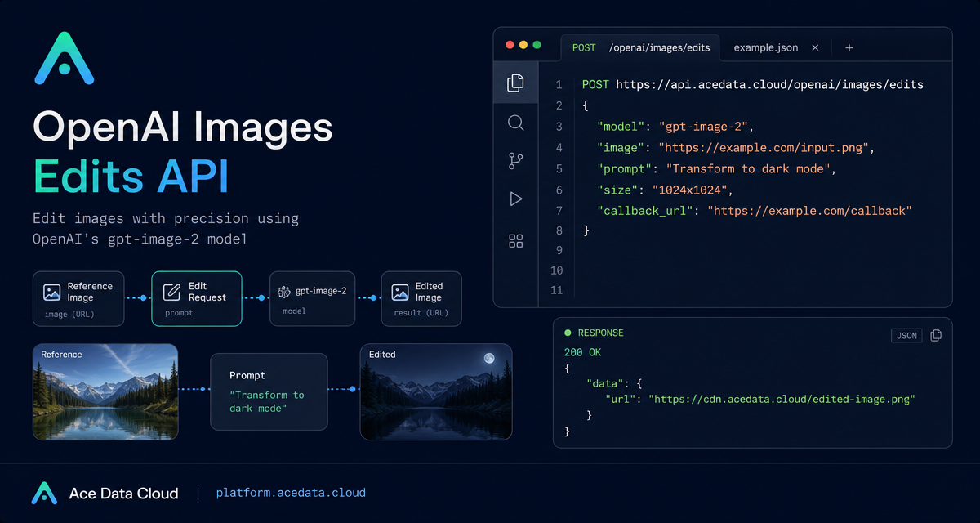Click the RESPONSE label
Screen dimensions: 980x523
pos(600,333)
